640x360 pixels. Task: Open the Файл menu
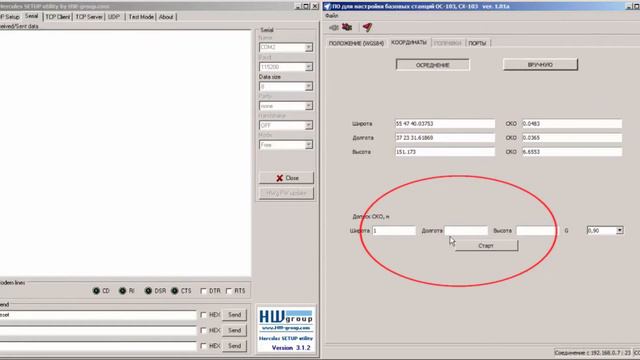click(x=331, y=16)
